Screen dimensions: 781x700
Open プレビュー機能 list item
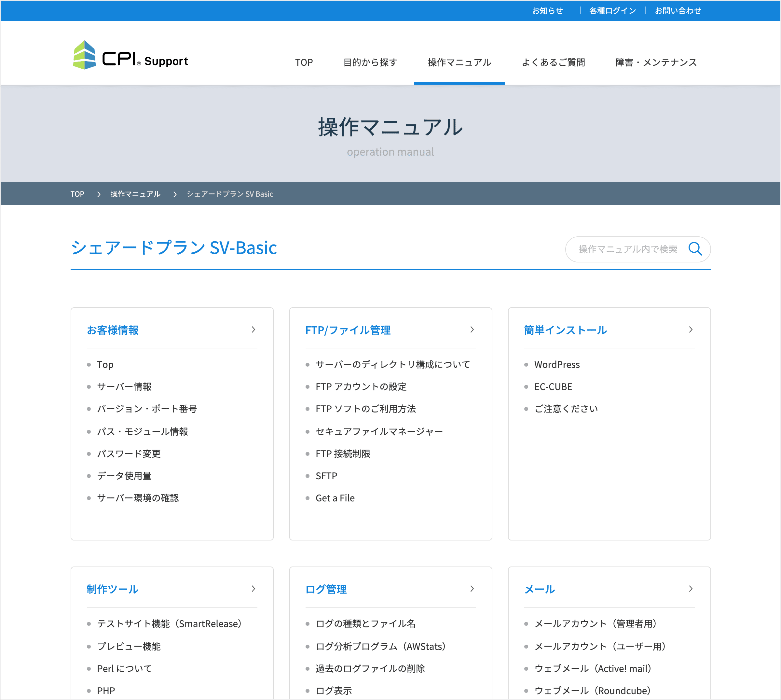coord(129,646)
